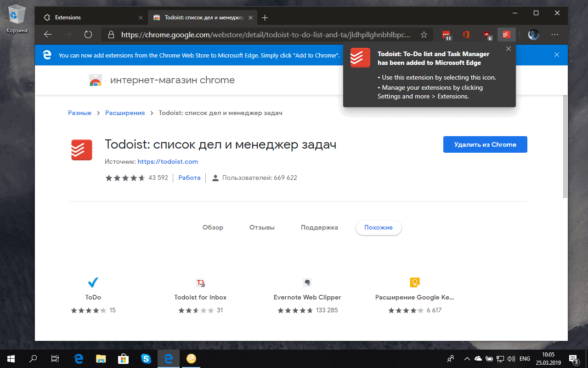Viewport: 588px width, 368px height.
Task: Click the Google Keep extension icon
Action: (x=415, y=282)
